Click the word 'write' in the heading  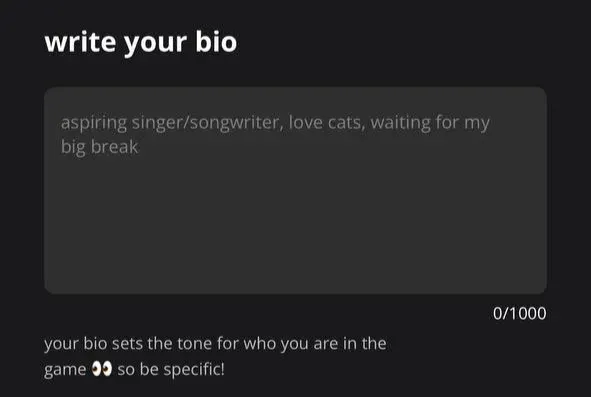click(x=80, y=42)
